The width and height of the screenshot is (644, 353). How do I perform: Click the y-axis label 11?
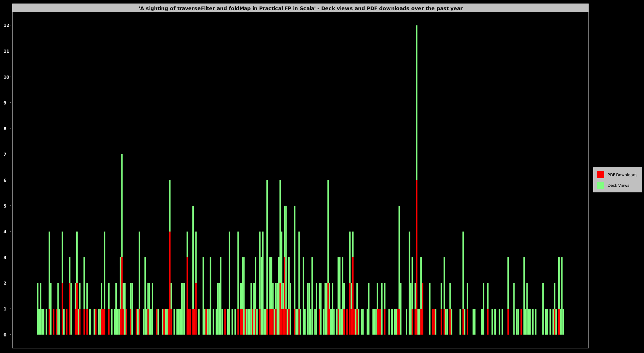[6, 51]
